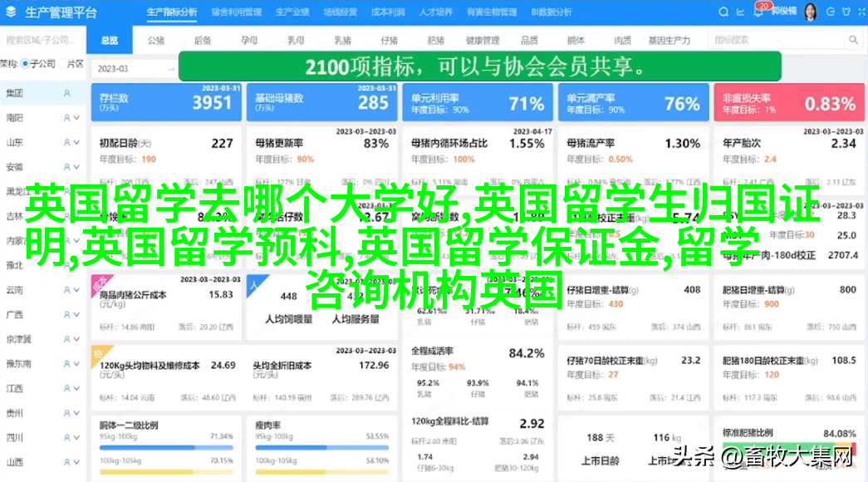The height and width of the screenshot is (482, 868).
Task: Click 胴体一二级比例 95kg-100kg progress bar
Action: [x=166, y=447]
